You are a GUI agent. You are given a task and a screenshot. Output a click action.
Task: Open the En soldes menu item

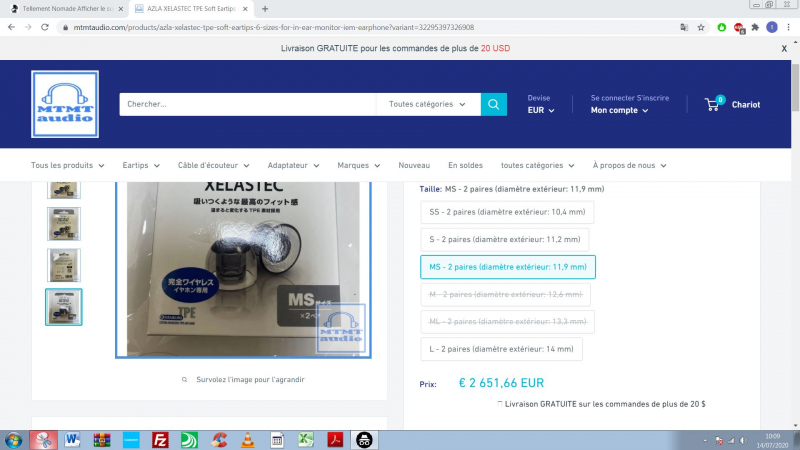pos(465,165)
